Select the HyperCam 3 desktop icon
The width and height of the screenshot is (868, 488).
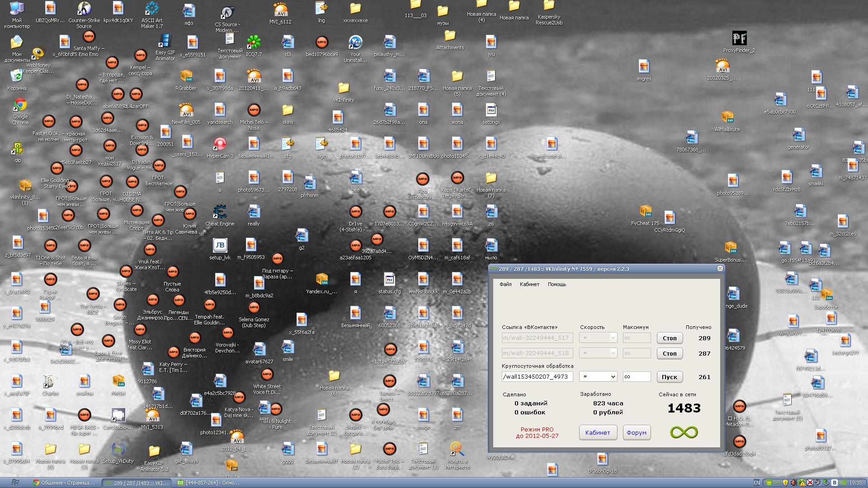(x=220, y=148)
